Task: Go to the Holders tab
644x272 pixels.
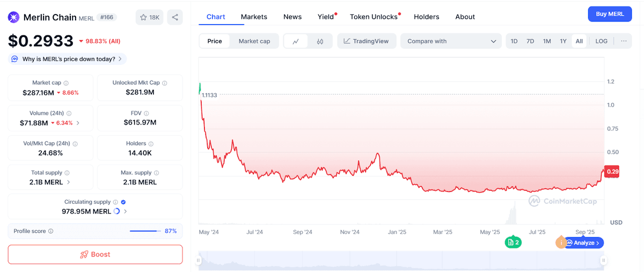Action: pos(426,17)
